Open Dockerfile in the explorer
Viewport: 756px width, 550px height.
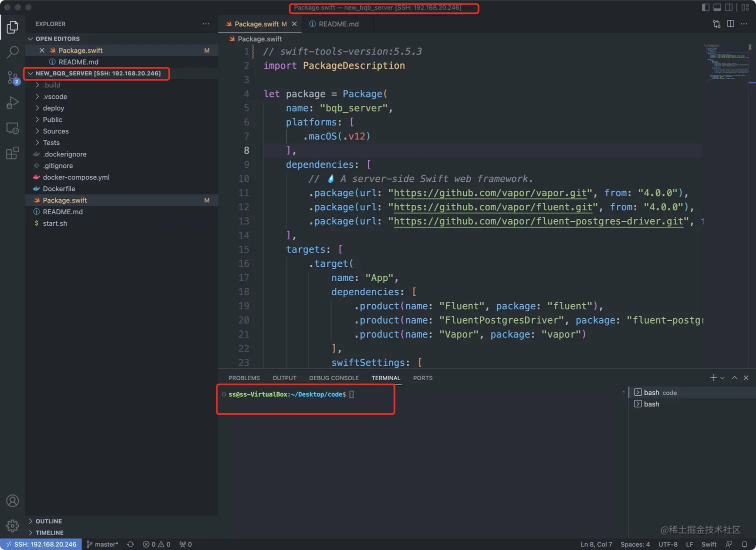(121, 189)
